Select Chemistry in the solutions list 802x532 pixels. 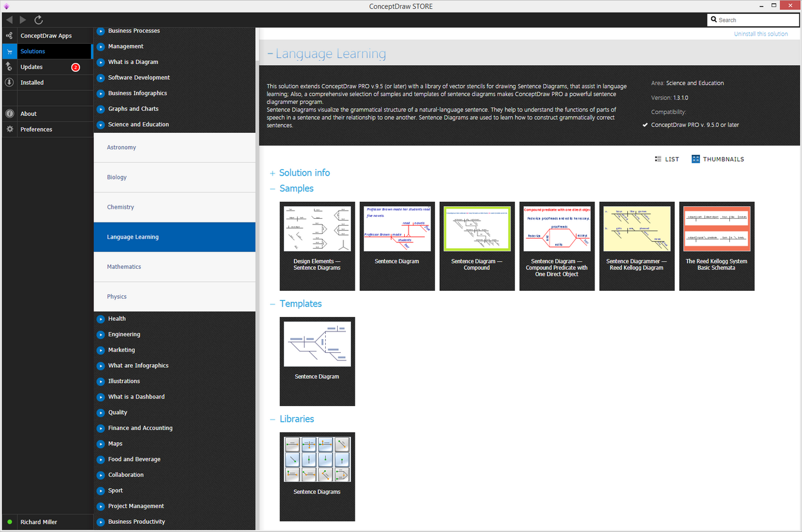click(175, 207)
